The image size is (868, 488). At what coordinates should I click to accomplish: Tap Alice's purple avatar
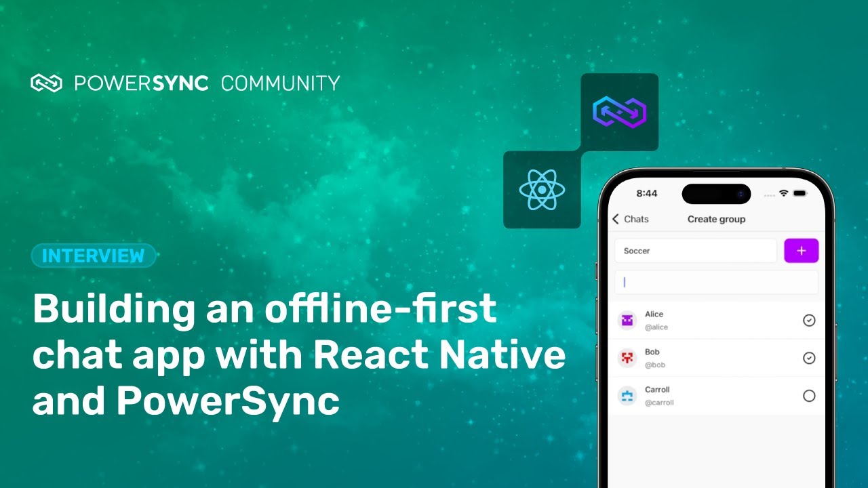coord(627,321)
